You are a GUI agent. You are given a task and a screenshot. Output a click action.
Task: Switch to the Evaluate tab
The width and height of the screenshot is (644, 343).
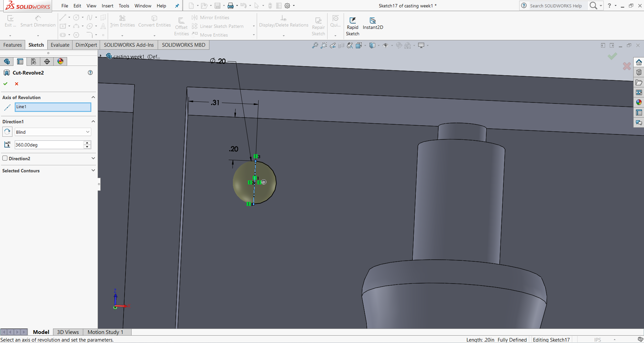coord(60,45)
